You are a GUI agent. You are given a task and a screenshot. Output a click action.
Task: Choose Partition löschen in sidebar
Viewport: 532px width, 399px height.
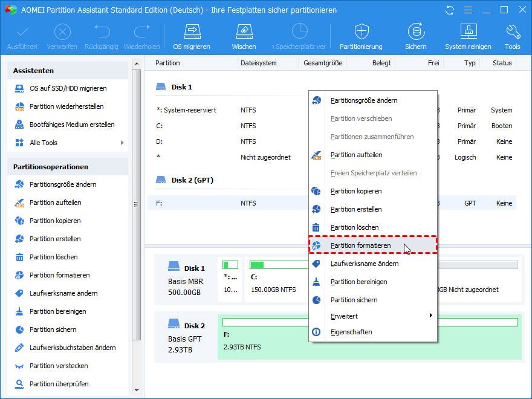(x=54, y=257)
